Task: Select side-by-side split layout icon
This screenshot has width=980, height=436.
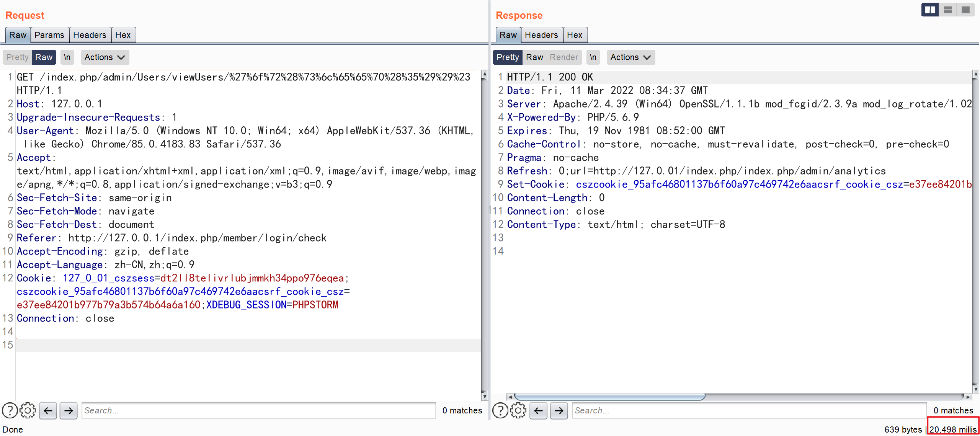Action: [930, 10]
